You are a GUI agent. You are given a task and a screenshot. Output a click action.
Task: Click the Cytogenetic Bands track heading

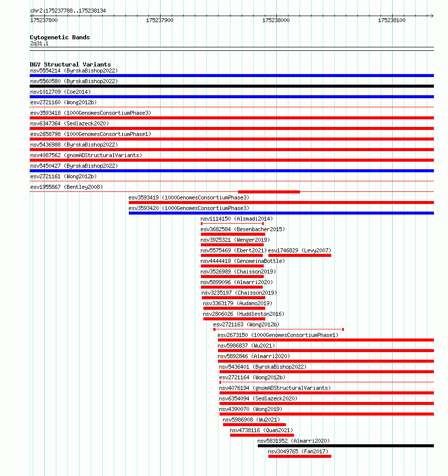point(60,37)
